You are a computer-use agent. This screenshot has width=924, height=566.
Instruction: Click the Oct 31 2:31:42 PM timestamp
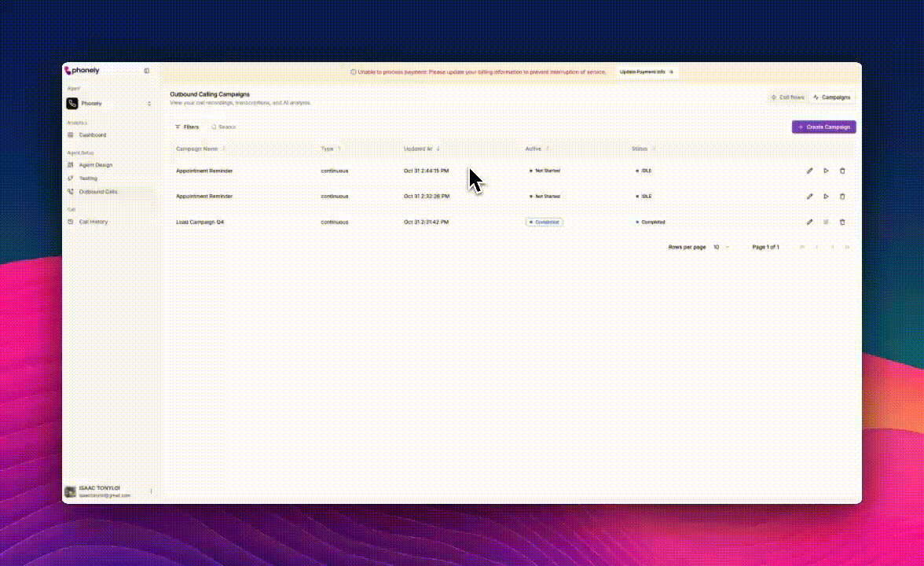click(x=426, y=222)
